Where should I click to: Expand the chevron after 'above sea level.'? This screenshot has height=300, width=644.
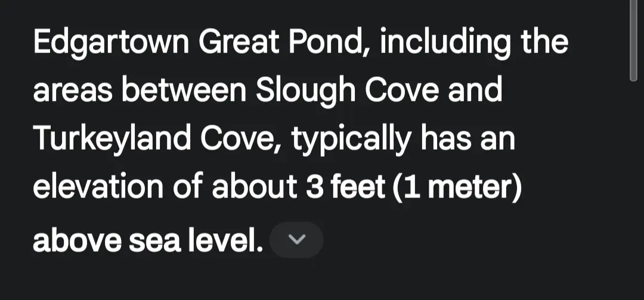pos(296,240)
